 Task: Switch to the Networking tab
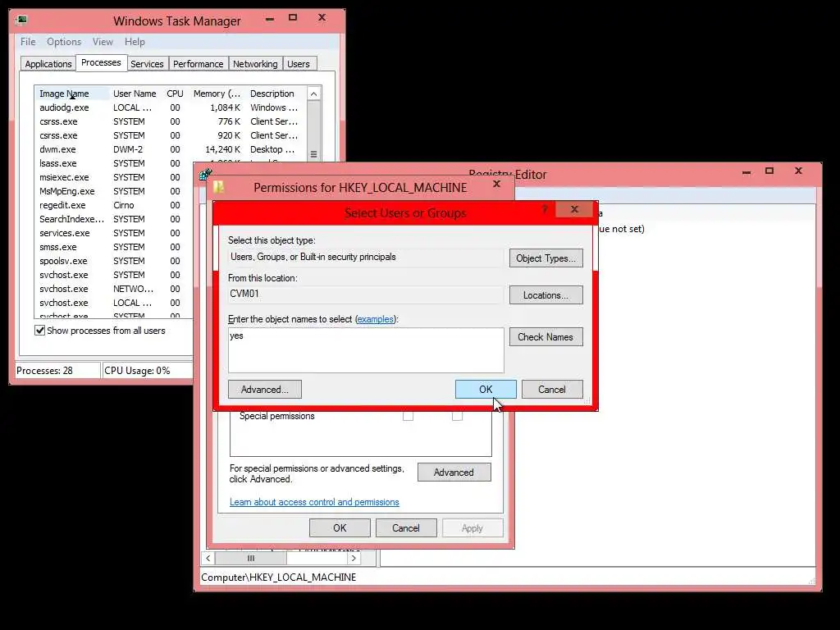click(x=255, y=64)
